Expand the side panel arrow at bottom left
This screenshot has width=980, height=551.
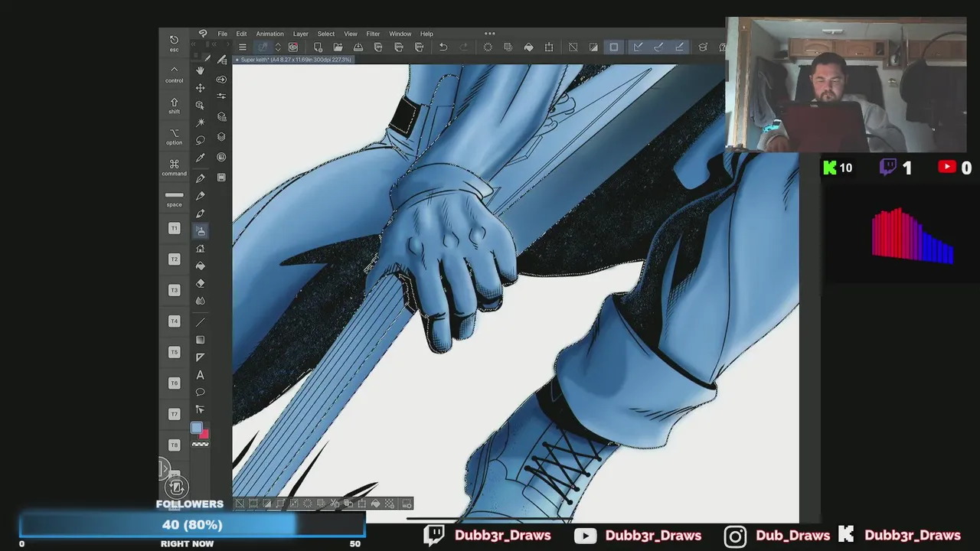pyautogui.click(x=162, y=468)
